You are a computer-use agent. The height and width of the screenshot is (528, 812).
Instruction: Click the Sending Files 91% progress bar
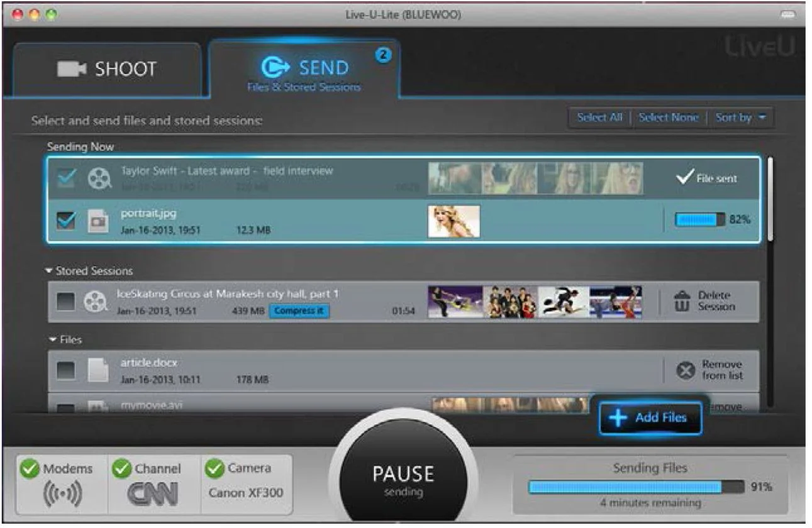[x=636, y=487]
